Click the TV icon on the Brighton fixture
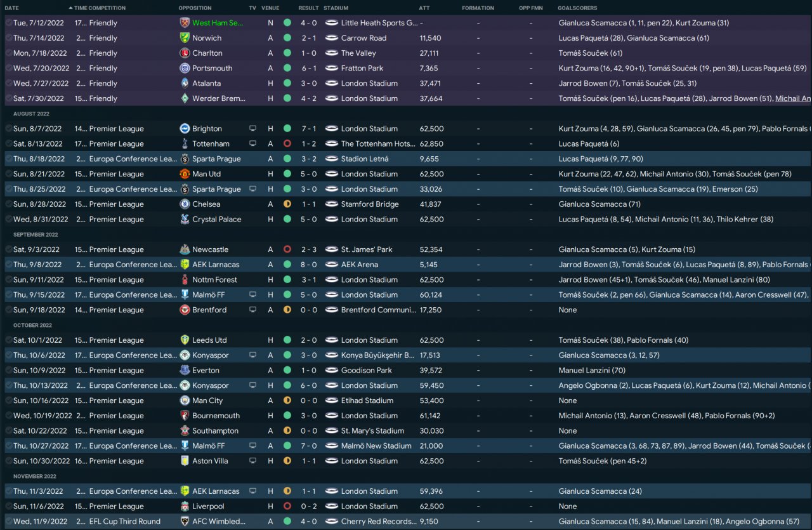The width and height of the screenshot is (812, 530). point(253,129)
